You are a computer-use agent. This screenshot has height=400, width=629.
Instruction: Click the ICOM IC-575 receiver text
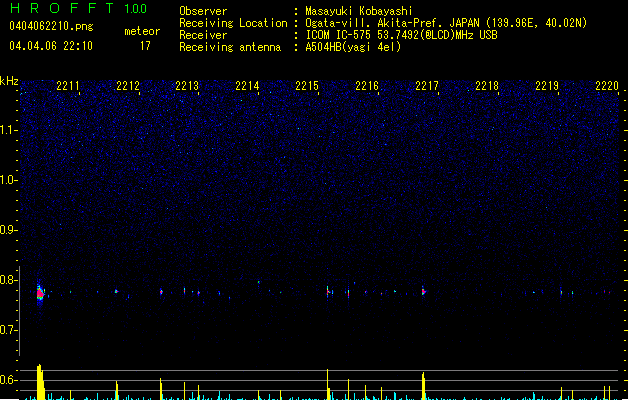pyautogui.click(x=401, y=35)
